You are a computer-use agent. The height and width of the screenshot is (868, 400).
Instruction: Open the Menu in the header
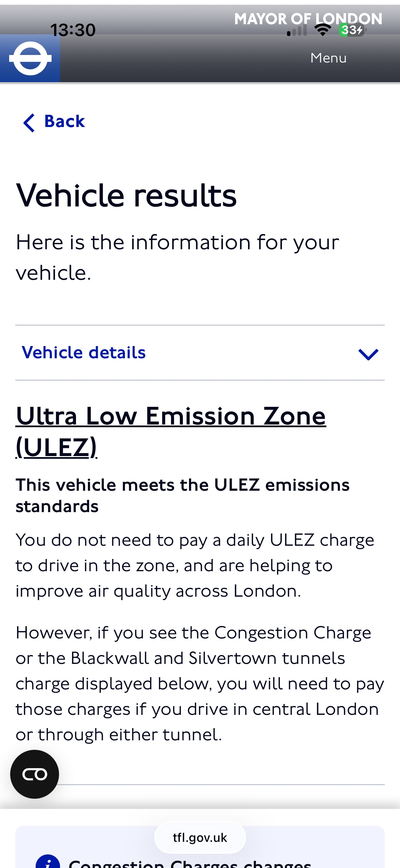pyautogui.click(x=328, y=58)
